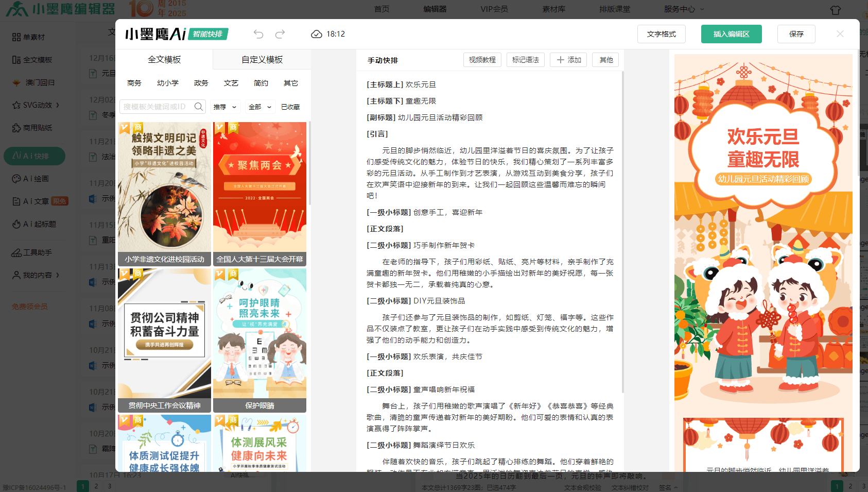Switch to the 全文模板 tab
The height and width of the screenshot is (492, 868).
point(164,59)
